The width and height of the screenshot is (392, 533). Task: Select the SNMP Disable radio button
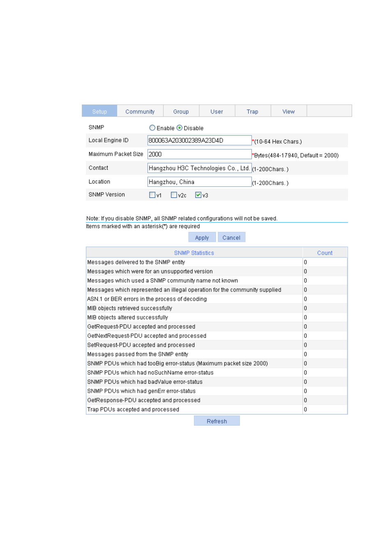(180, 128)
